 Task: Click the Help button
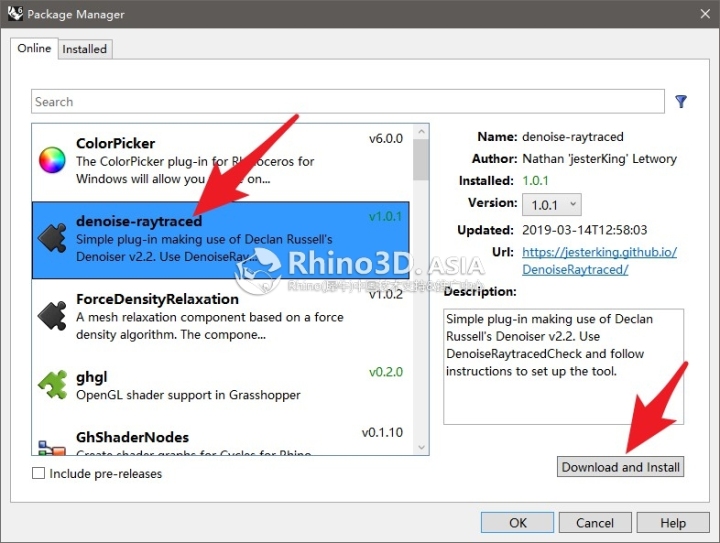click(x=673, y=523)
